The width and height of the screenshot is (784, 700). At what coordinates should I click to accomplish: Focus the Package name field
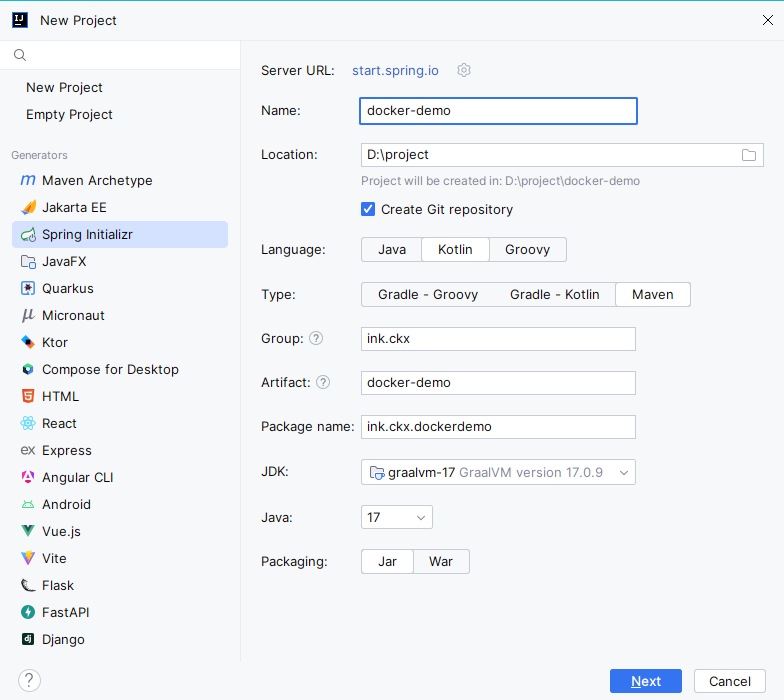pos(498,427)
